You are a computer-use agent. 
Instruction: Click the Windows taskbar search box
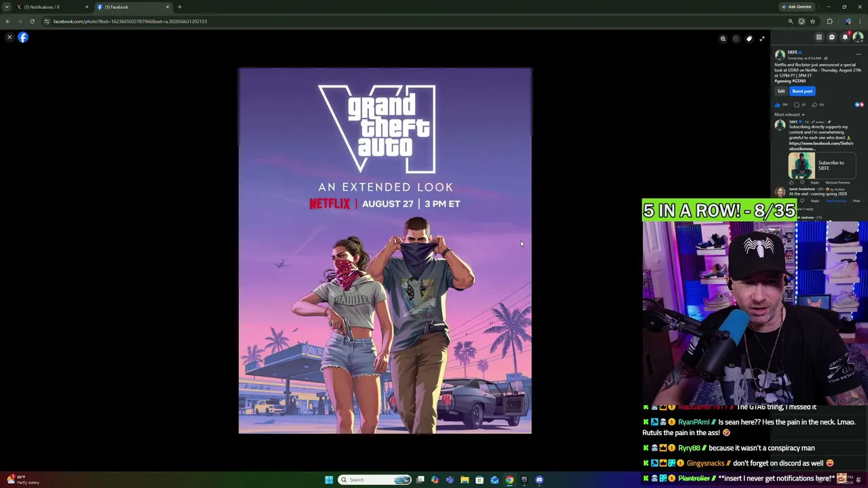click(x=375, y=480)
